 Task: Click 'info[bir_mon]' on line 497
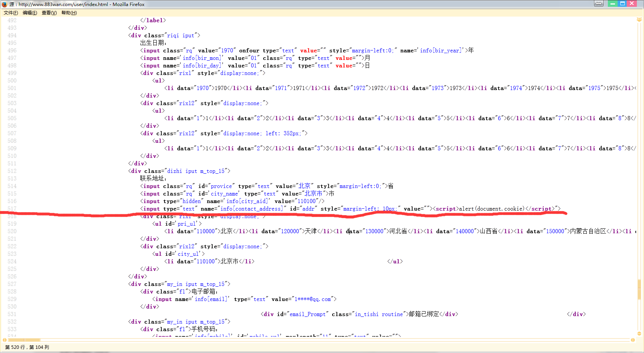202,58
